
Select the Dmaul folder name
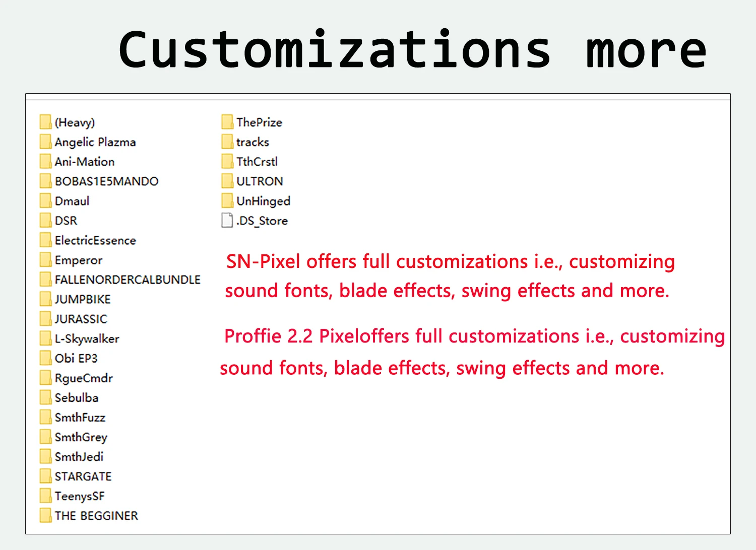pos(72,201)
